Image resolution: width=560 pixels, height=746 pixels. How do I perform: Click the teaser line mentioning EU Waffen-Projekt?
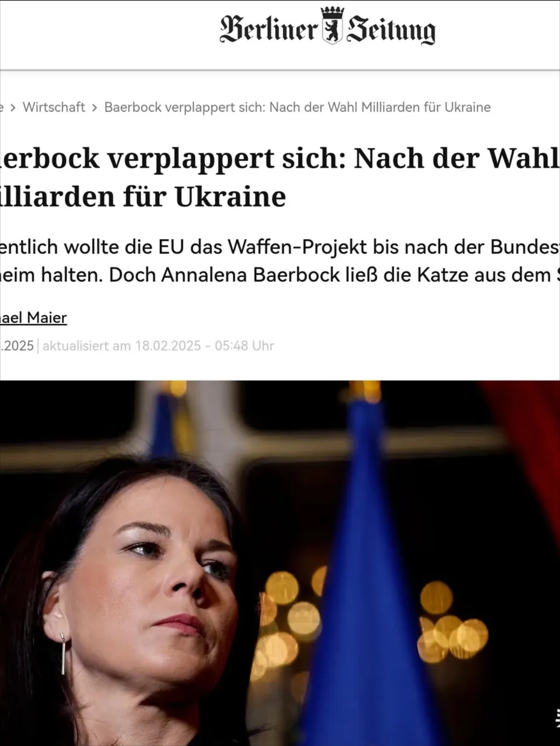pyautogui.click(x=280, y=247)
